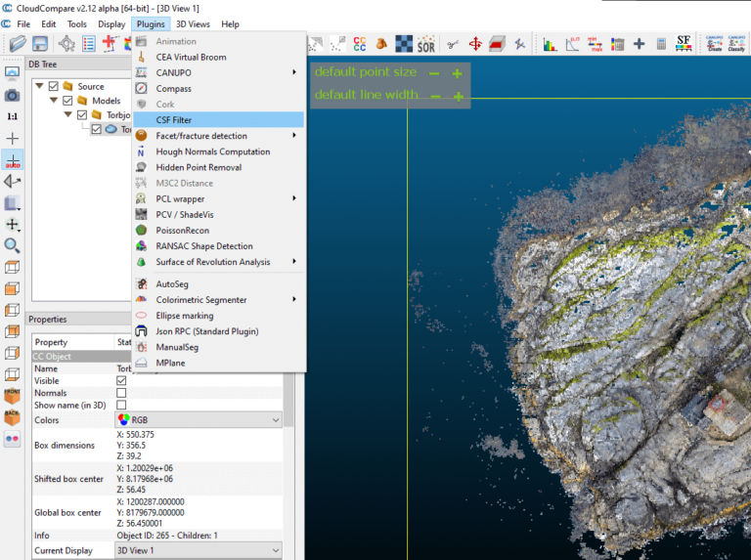Click the CC connected components icon

(x=360, y=44)
